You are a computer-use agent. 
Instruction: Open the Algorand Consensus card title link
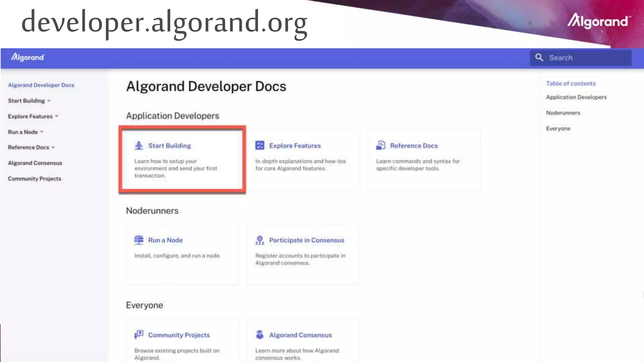[x=300, y=335]
